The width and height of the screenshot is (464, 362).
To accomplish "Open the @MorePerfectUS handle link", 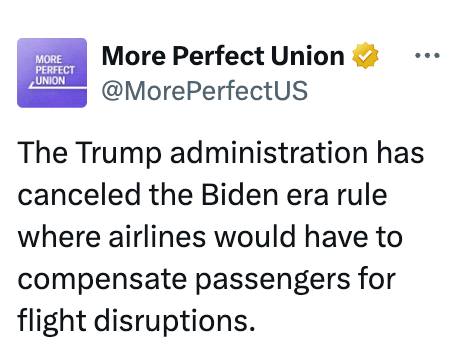I will [205, 90].
